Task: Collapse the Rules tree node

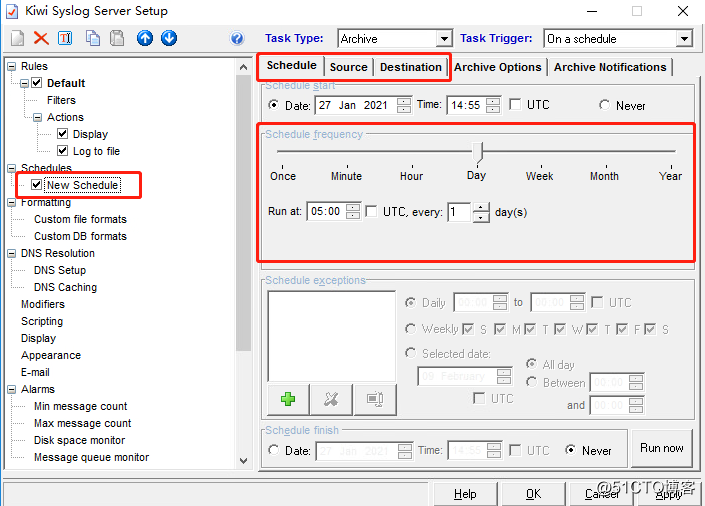Action: (x=12, y=66)
